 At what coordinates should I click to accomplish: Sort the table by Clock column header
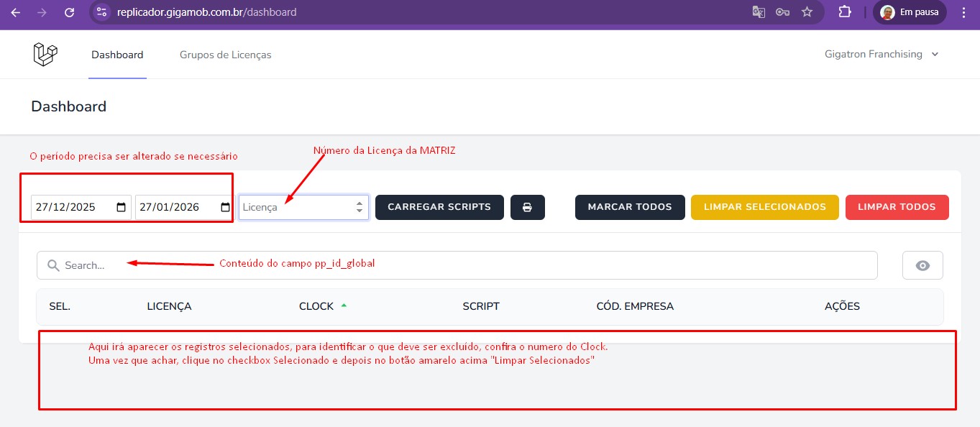pos(316,306)
